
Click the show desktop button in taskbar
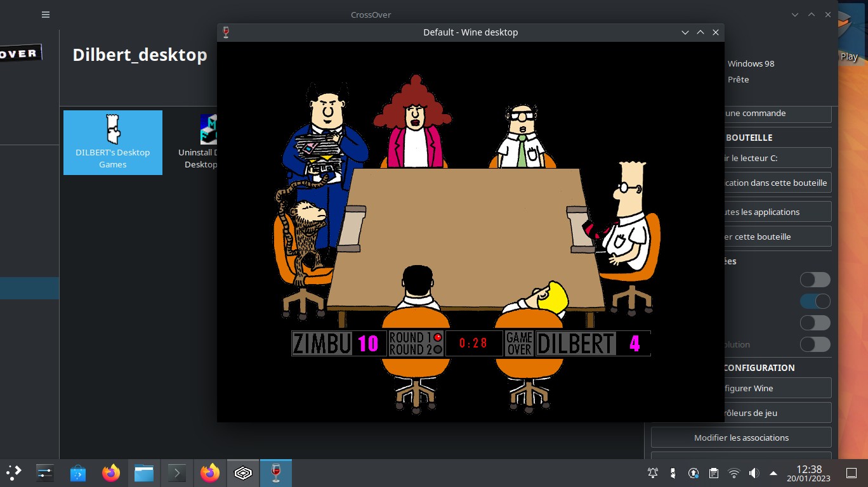852,473
